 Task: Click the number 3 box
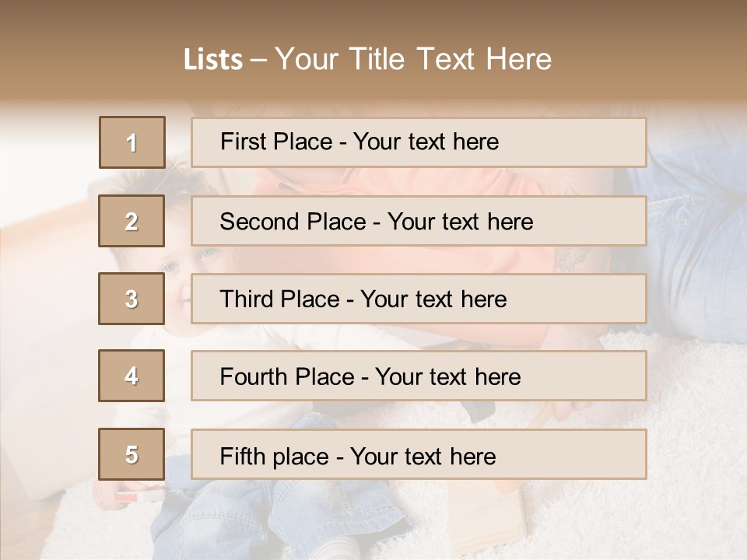[132, 299]
